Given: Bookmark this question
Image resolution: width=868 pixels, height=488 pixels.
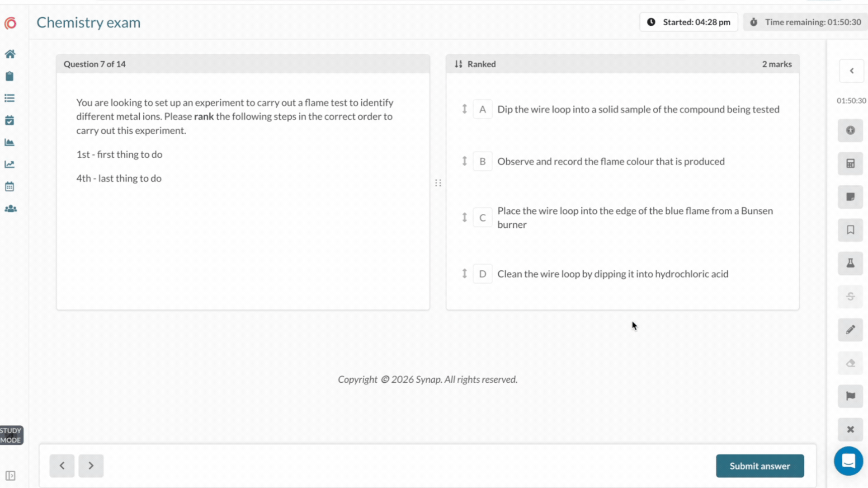Looking at the screenshot, I should tap(850, 230).
